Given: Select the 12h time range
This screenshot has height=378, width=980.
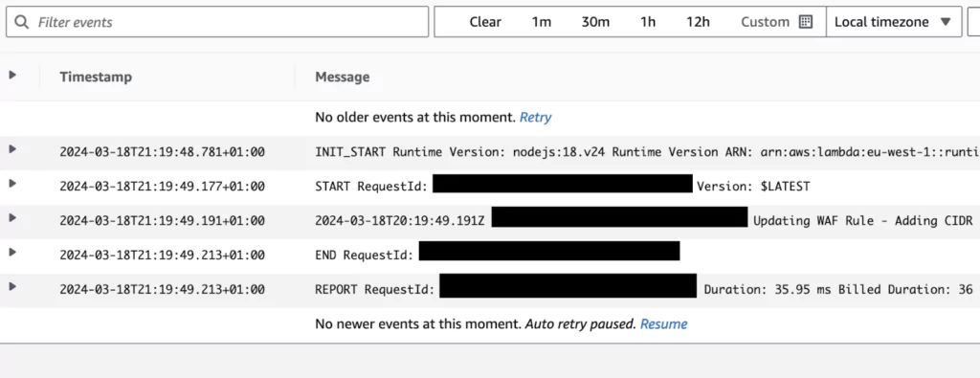Looking at the screenshot, I should point(698,22).
